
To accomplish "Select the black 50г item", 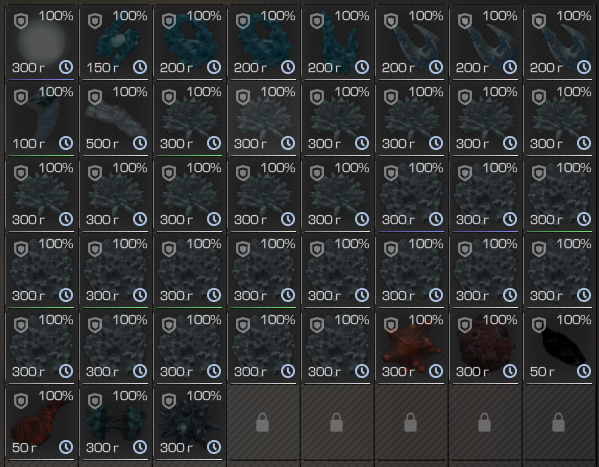I will (x=559, y=346).
